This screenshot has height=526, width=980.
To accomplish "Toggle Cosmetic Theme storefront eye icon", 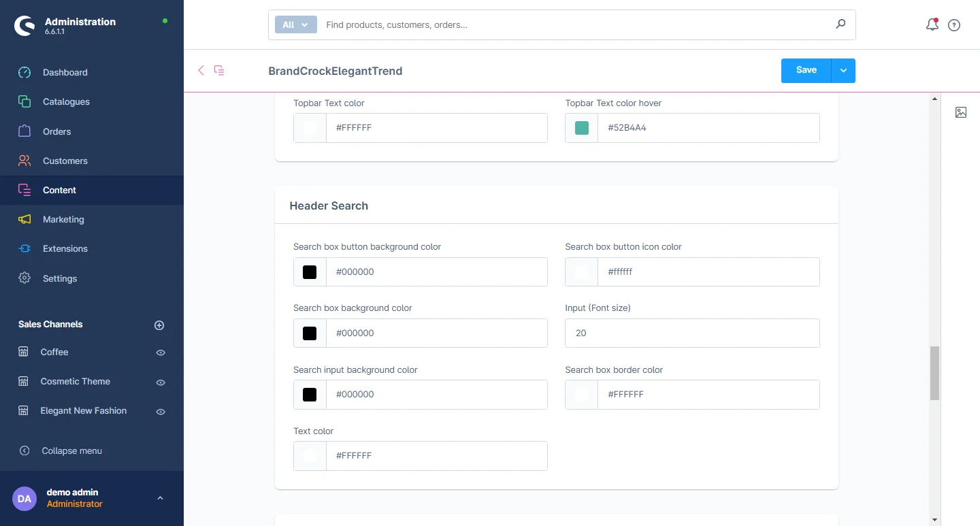I will click(x=161, y=382).
